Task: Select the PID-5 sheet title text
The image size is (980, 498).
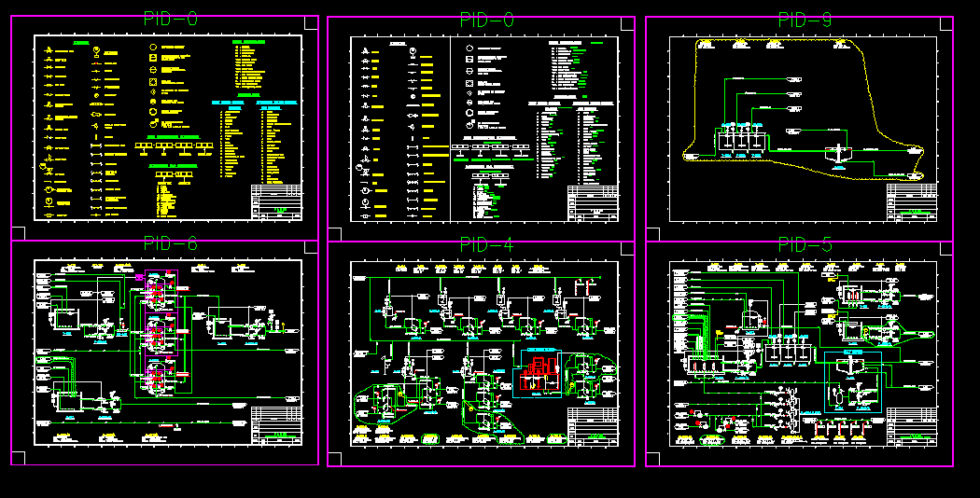Action: pos(805,245)
